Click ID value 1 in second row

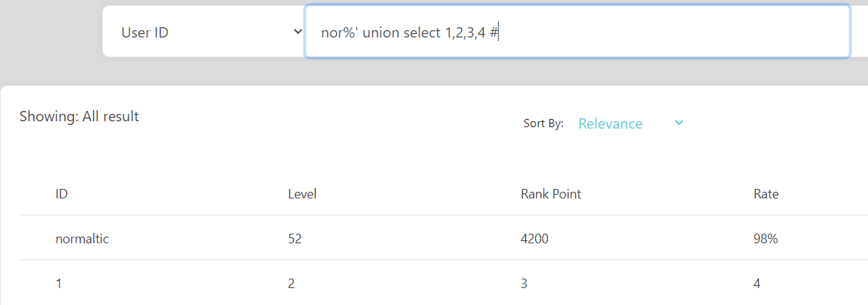coord(58,284)
